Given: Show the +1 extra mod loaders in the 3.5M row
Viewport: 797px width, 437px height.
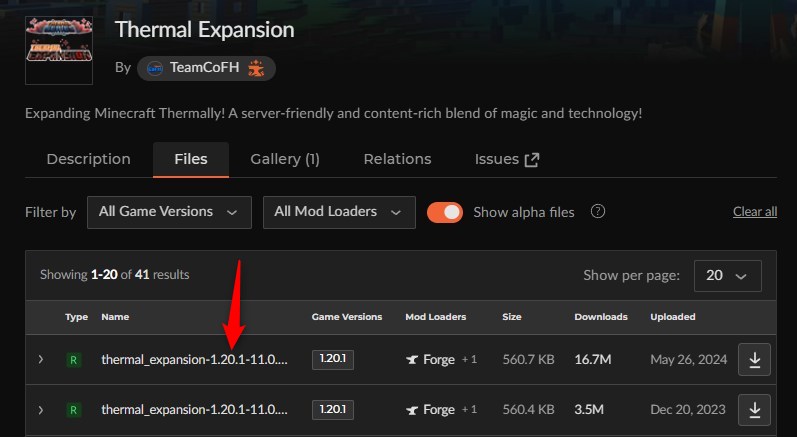Looking at the screenshot, I should click(469, 410).
